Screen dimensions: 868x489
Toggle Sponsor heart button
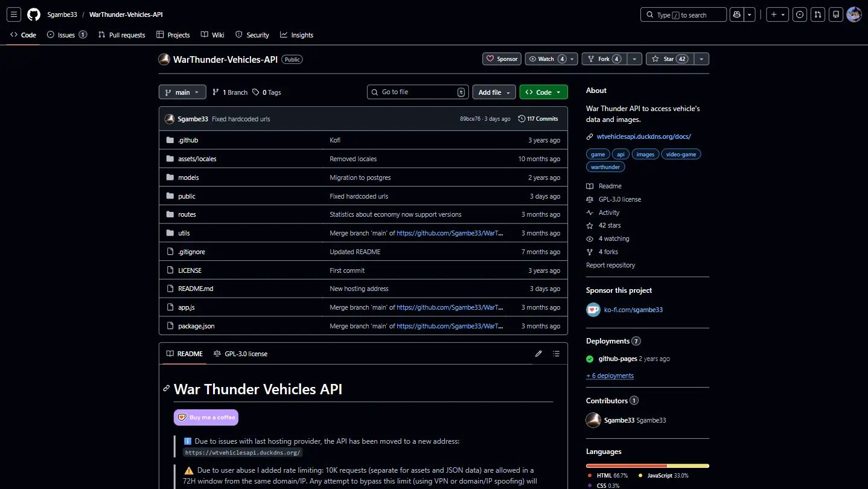point(501,59)
